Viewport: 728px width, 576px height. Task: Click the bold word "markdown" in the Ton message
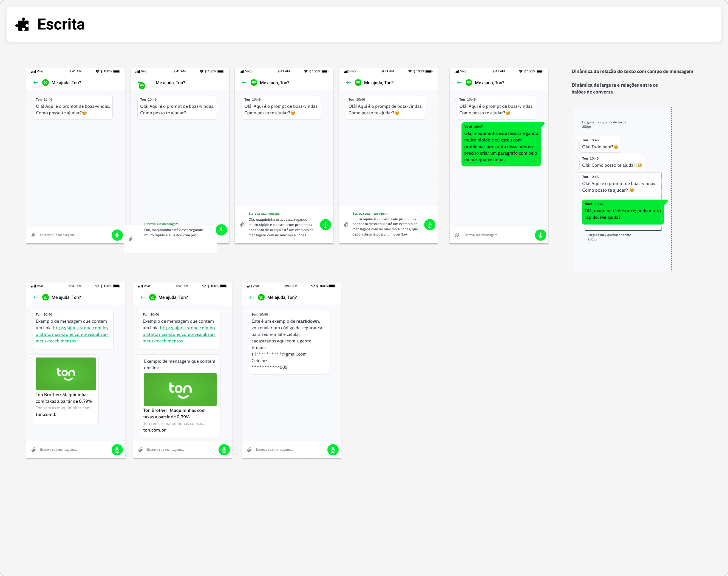(x=308, y=321)
